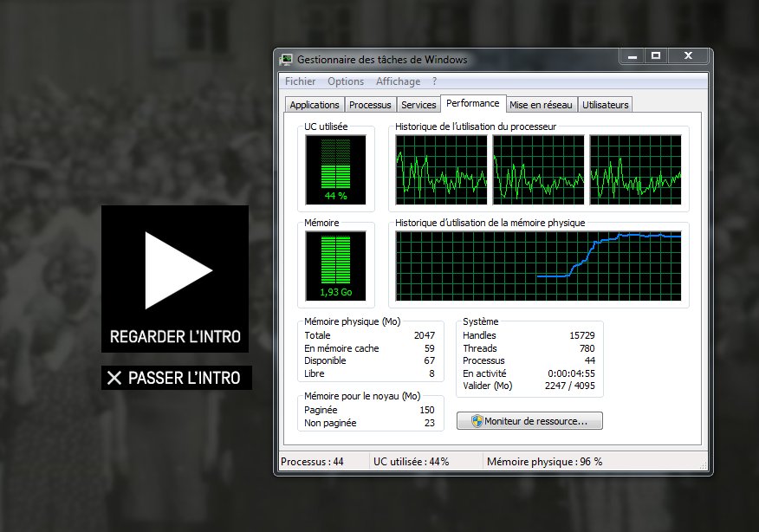Click the Valider value 2247 / 4095
Viewport: 759px width, 532px height.
(x=570, y=386)
